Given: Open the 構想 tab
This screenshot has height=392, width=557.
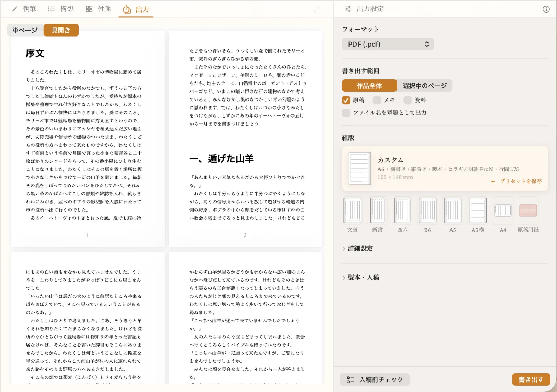Looking at the screenshot, I should (61, 9).
